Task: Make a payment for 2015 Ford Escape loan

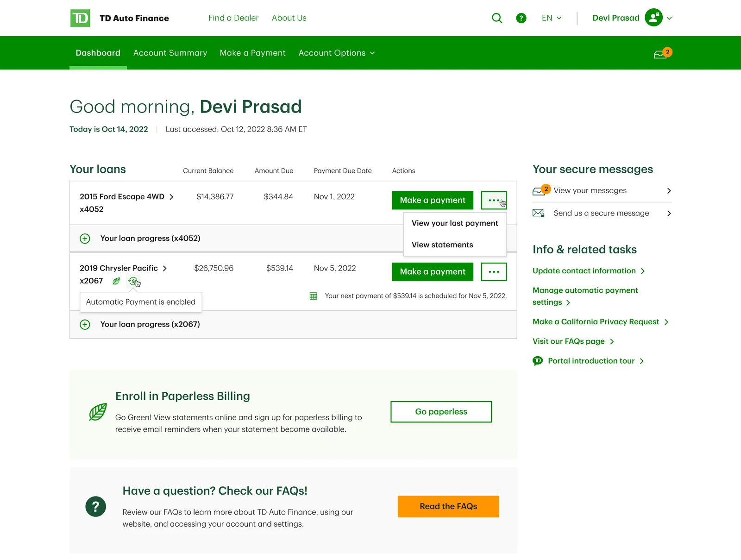Action: click(433, 200)
